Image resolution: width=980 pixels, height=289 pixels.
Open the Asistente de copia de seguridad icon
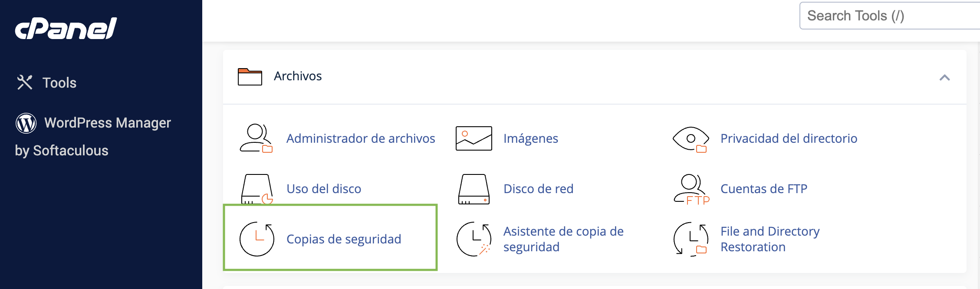[x=474, y=239]
